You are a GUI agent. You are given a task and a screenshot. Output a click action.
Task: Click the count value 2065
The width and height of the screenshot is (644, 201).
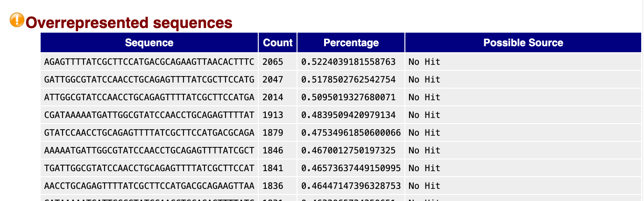coord(273,62)
